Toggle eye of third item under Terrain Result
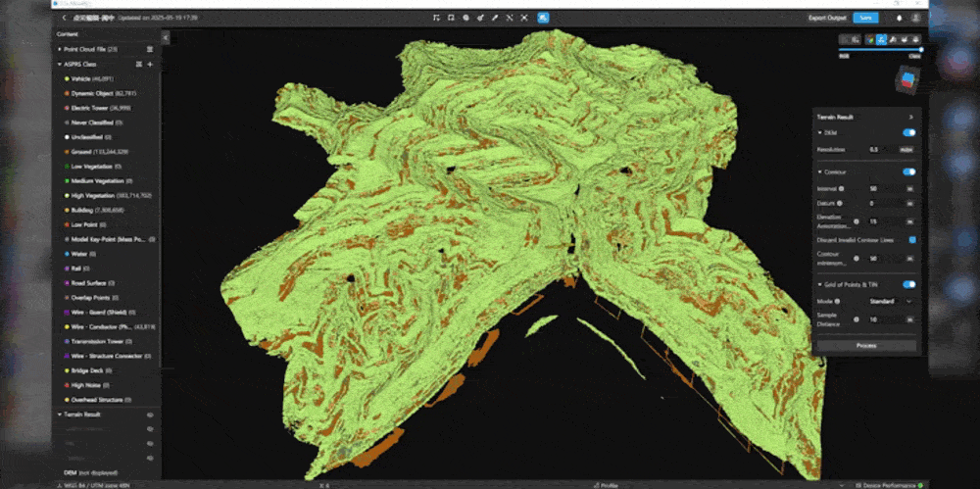Image resolution: width=980 pixels, height=489 pixels. 150,458
